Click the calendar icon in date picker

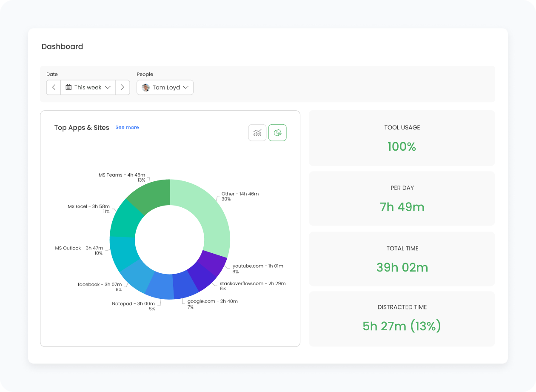coord(68,87)
